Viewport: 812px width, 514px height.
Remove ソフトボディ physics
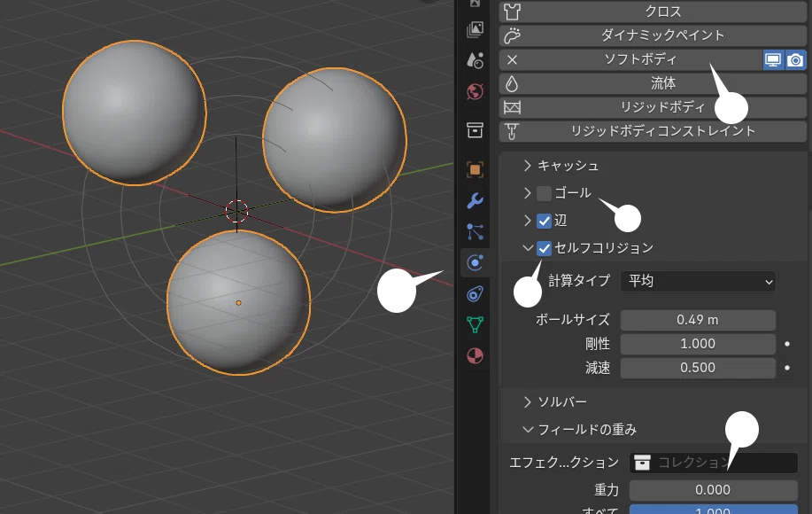[x=512, y=59]
